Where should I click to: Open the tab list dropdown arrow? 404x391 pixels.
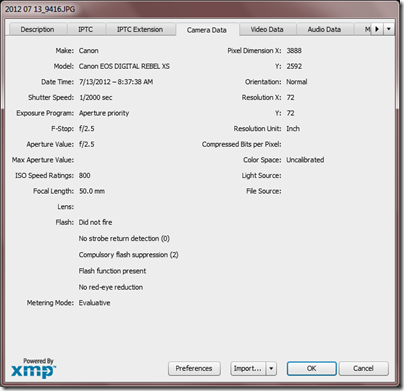pos(389,29)
